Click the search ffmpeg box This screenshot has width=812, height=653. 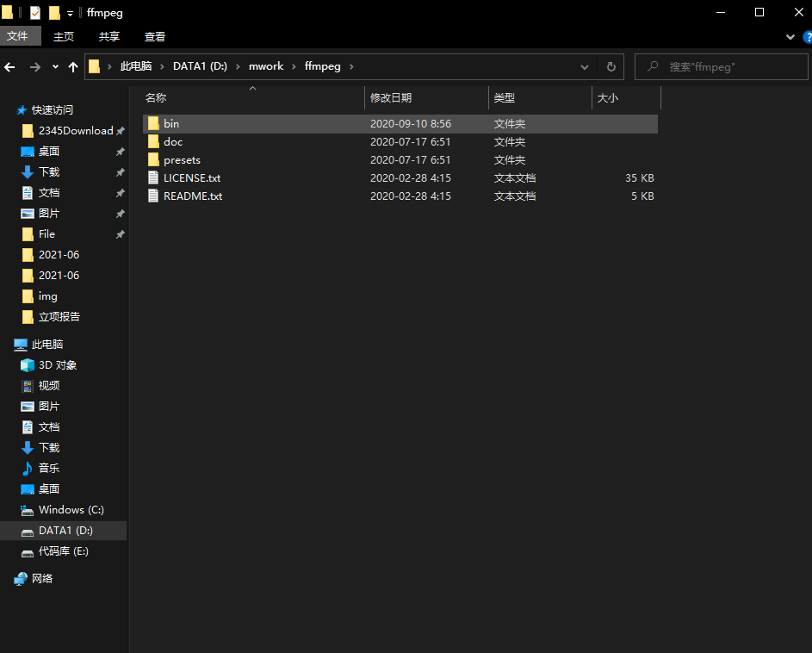point(721,67)
